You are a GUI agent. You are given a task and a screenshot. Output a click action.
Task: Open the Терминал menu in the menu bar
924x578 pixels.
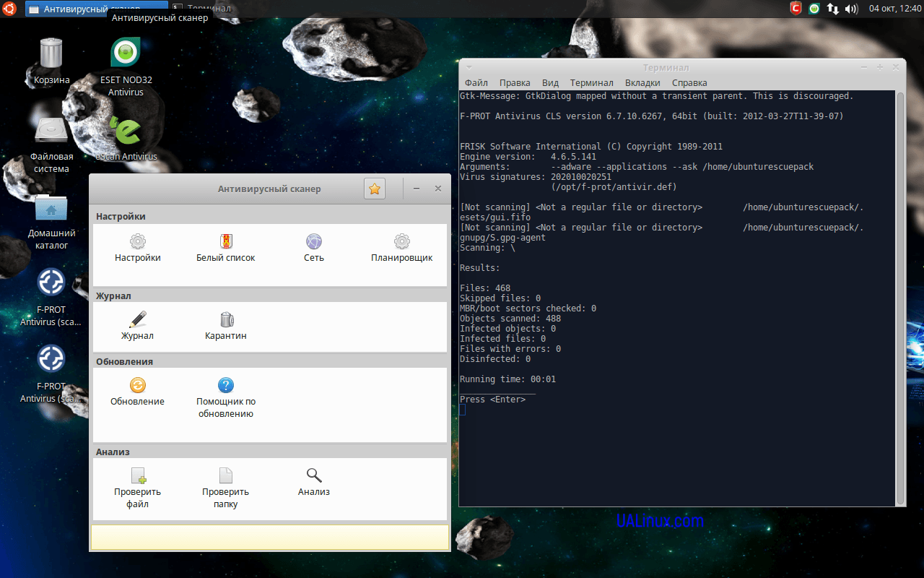pyautogui.click(x=592, y=82)
